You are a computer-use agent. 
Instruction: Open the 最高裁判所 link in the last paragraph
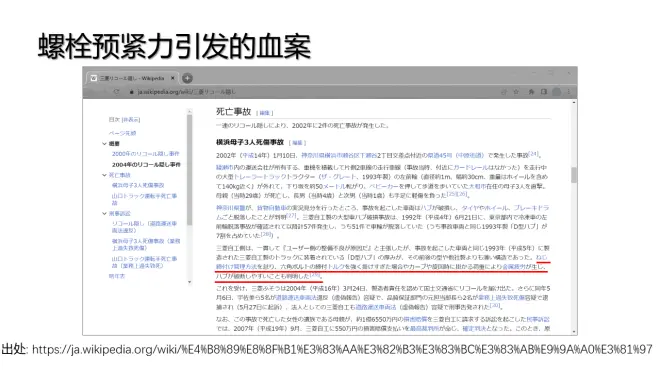coord(424,328)
